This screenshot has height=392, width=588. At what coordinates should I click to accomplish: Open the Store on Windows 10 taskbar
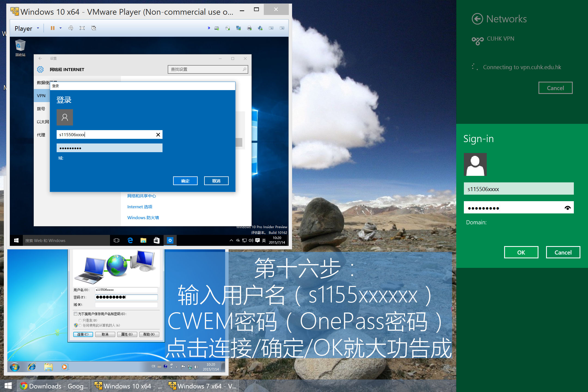pos(157,240)
